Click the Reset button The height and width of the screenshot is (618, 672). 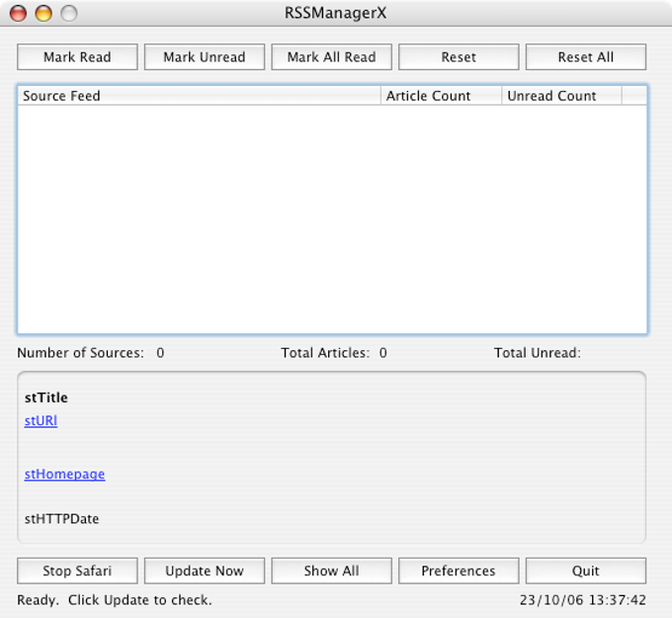[x=459, y=56]
